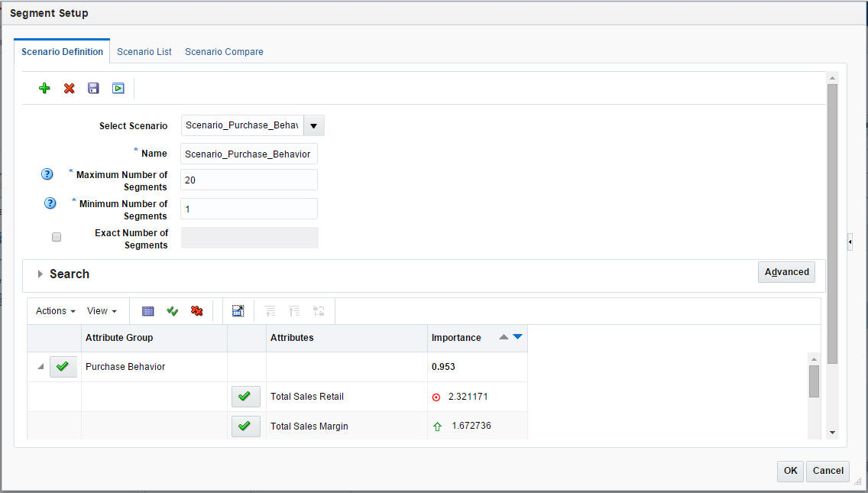The image size is (868, 493).
Task: Toggle checkmark for Total Sales Retail attribute
Action: [246, 397]
